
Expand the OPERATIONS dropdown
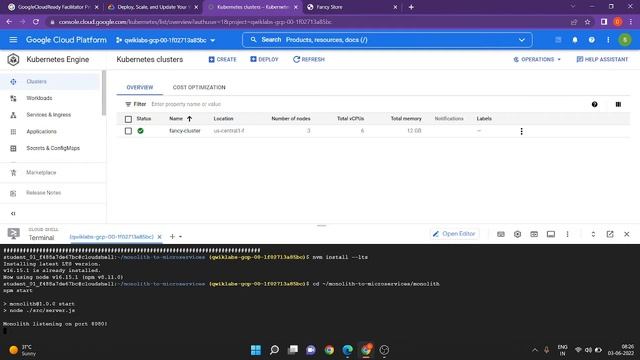point(537,60)
